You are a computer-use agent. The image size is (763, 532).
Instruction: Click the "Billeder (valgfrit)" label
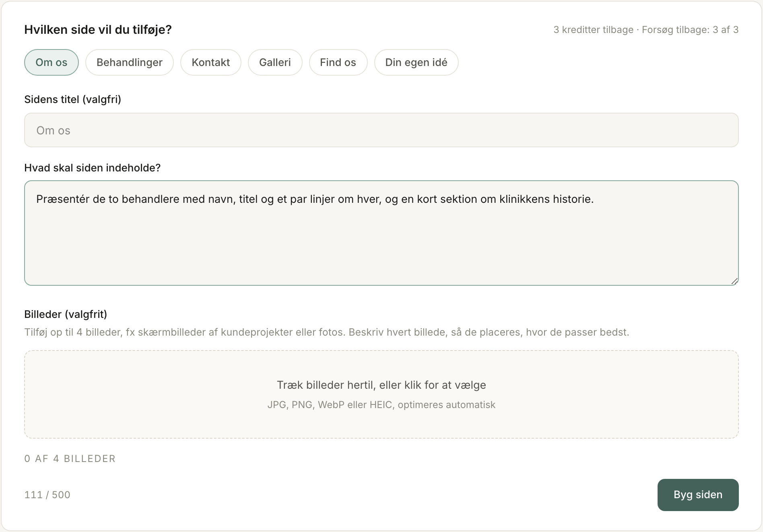(x=66, y=314)
